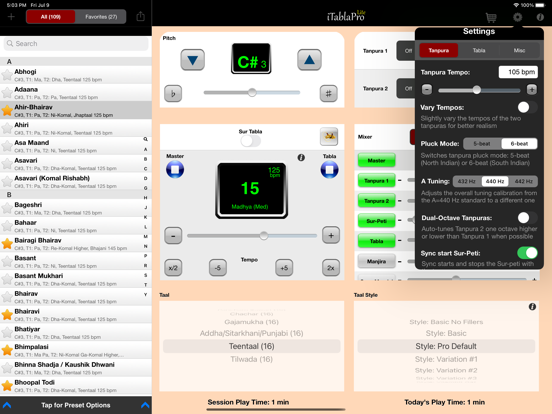This screenshot has height=414, width=552.
Task: Set A Tuning to 440 Hz
Action: click(x=495, y=181)
